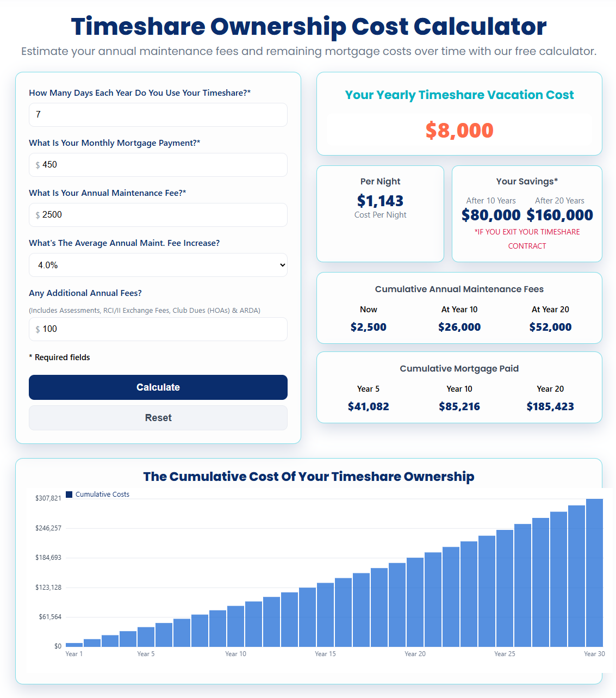This screenshot has height=698, width=616.
Task: Select the $80,000 ten-year savings figure
Action: tap(491, 215)
